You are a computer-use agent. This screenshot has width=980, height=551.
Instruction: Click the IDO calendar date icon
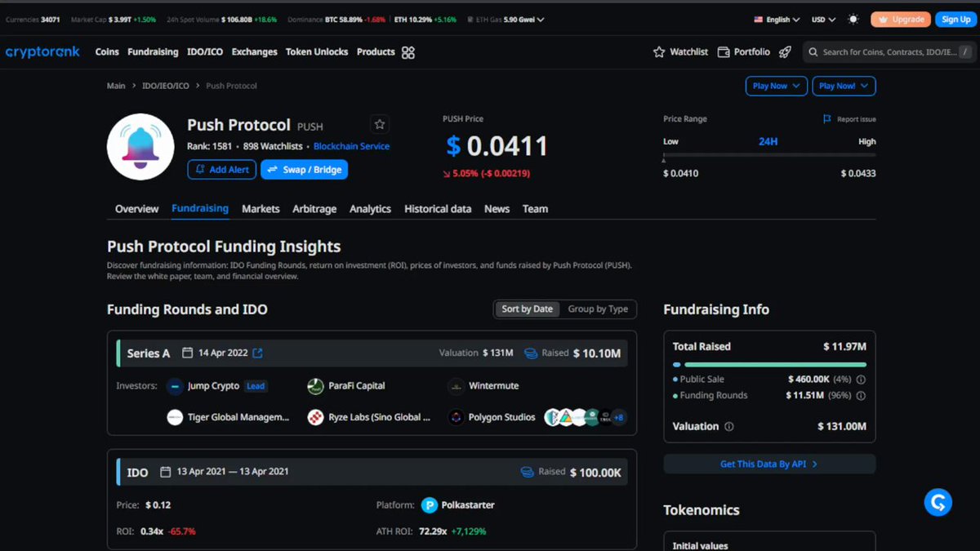166,472
